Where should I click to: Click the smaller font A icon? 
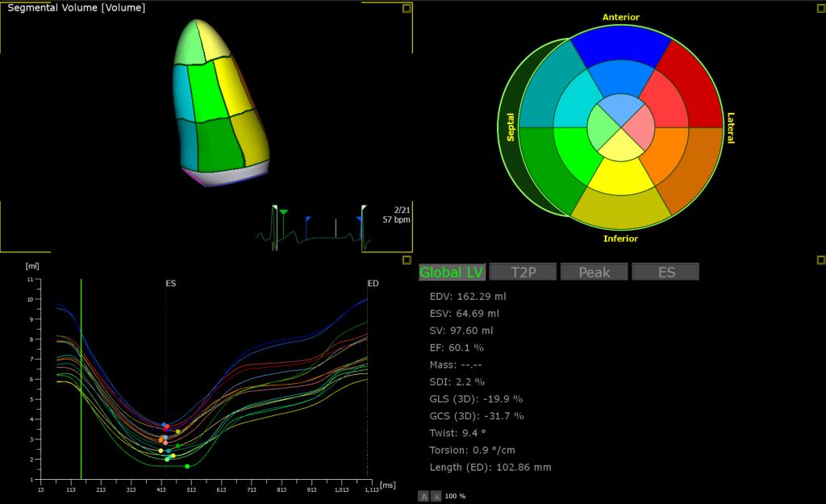pyautogui.click(x=436, y=496)
